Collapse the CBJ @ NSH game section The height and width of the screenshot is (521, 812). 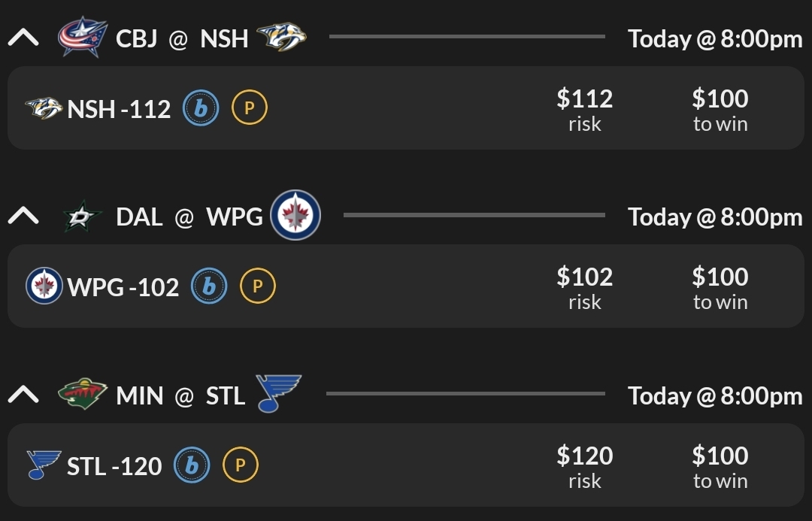click(x=23, y=38)
